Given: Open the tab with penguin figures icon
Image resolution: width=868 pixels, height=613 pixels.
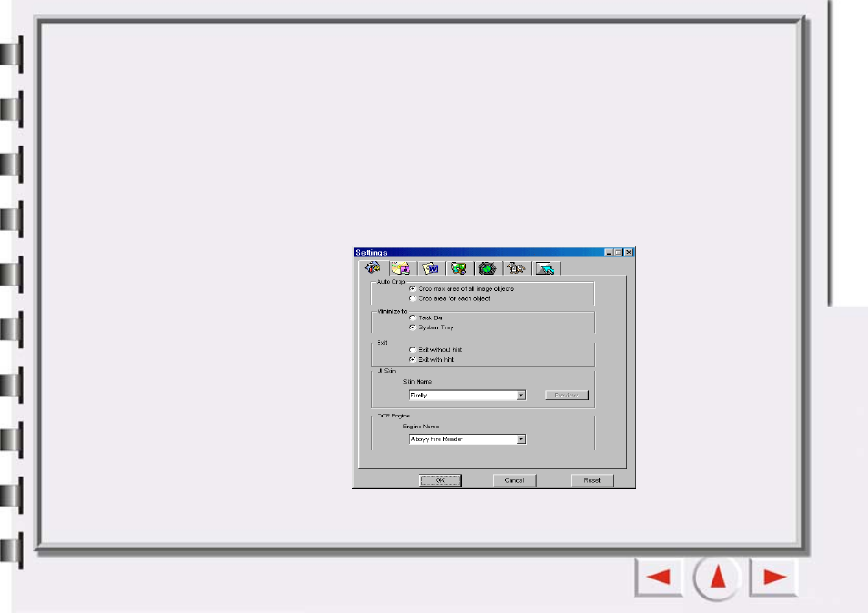Looking at the screenshot, I should pyautogui.click(x=517, y=268).
